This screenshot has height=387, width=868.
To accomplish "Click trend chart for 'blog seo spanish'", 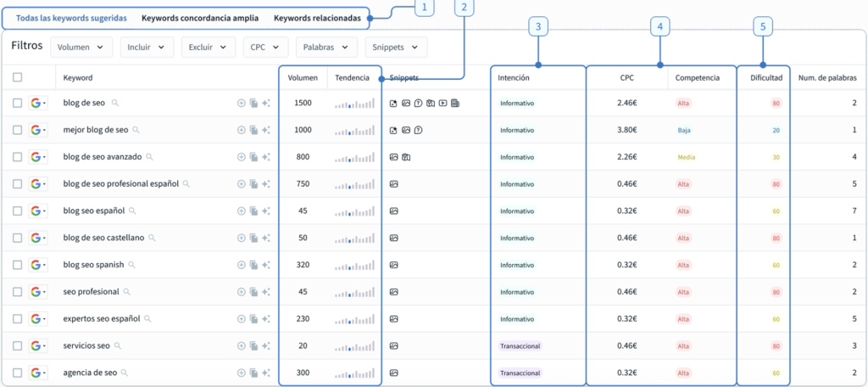I will pos(353,265).
